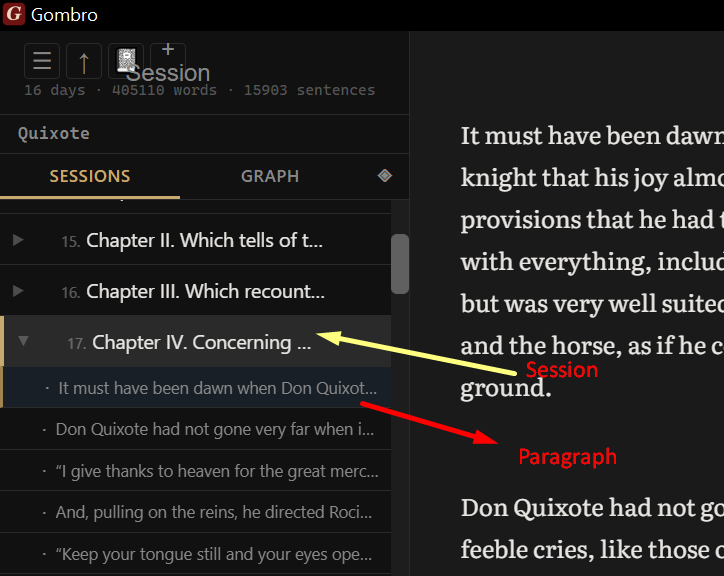Select paragraph 'It must have been dawn when Don Quixot...'
The image size is (724, 576).
tap(197, 388)
